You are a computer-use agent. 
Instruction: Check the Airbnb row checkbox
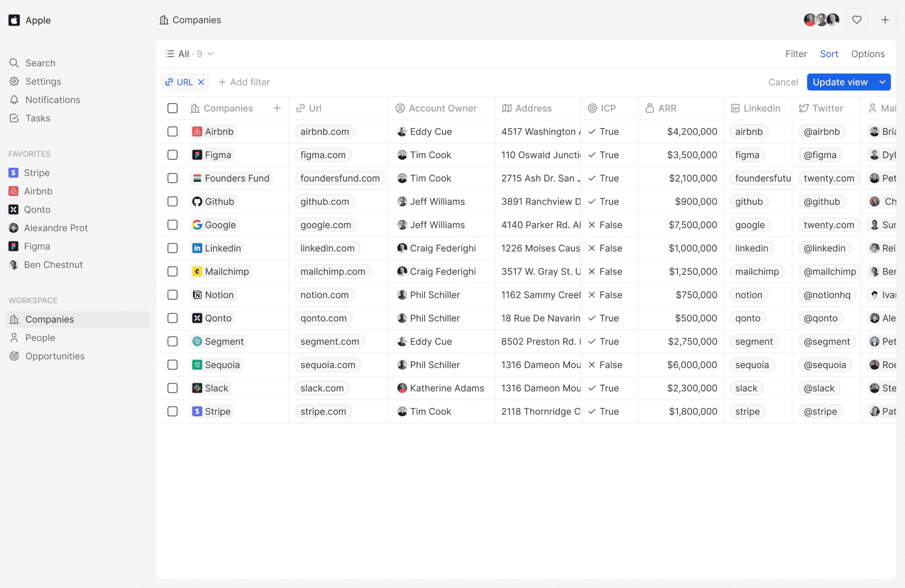tap(172, 131)
